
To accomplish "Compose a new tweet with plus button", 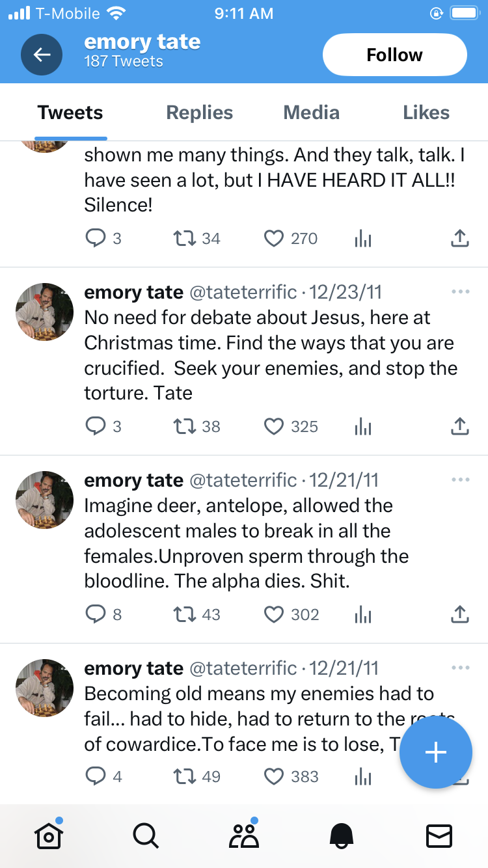I will pos(435,753).
